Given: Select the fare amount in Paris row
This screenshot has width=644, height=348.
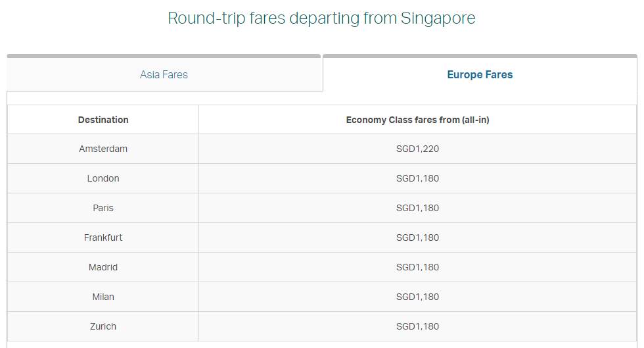Looking at the screenshot, I should pyautogui.click(x=417, y=208).
